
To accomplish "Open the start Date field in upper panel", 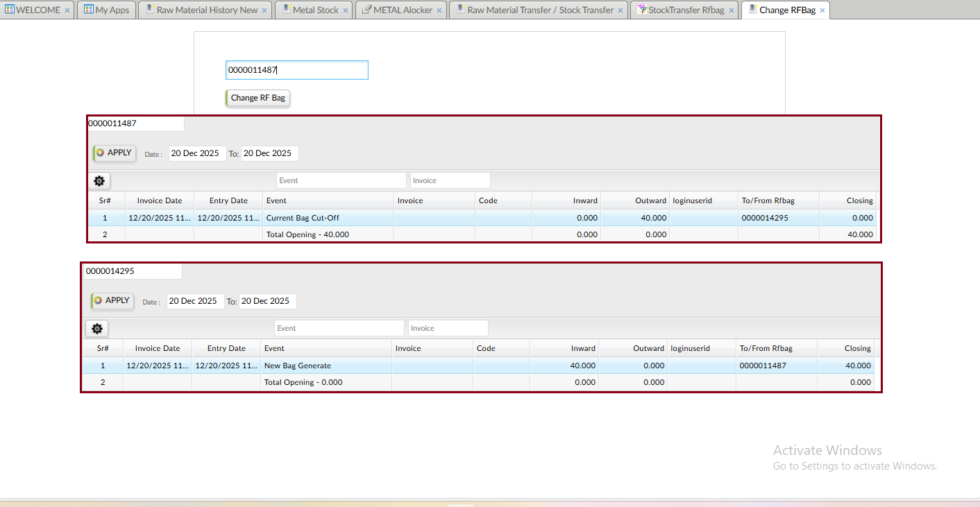I will click(x=196, y=153).
